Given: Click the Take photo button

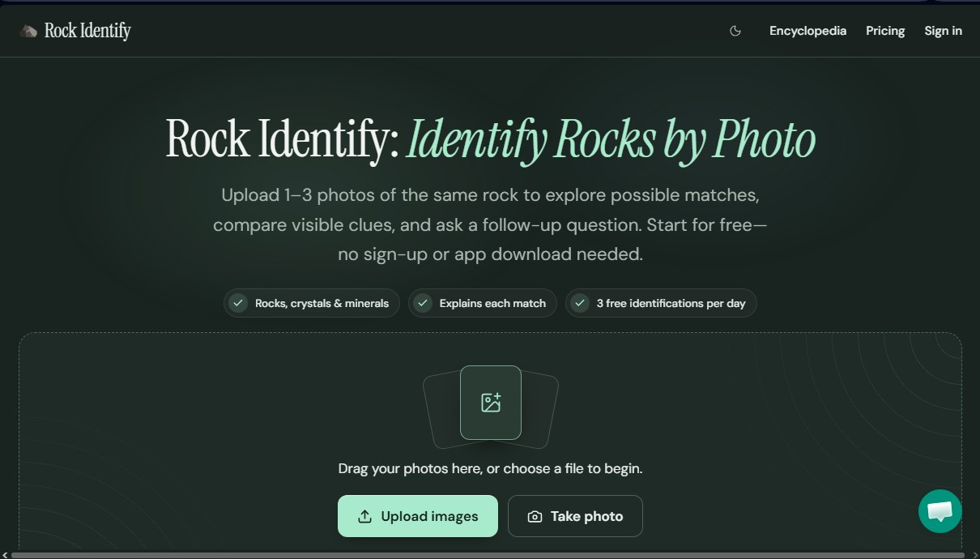Looking at the screenshot, I should [x=575, y=516].
